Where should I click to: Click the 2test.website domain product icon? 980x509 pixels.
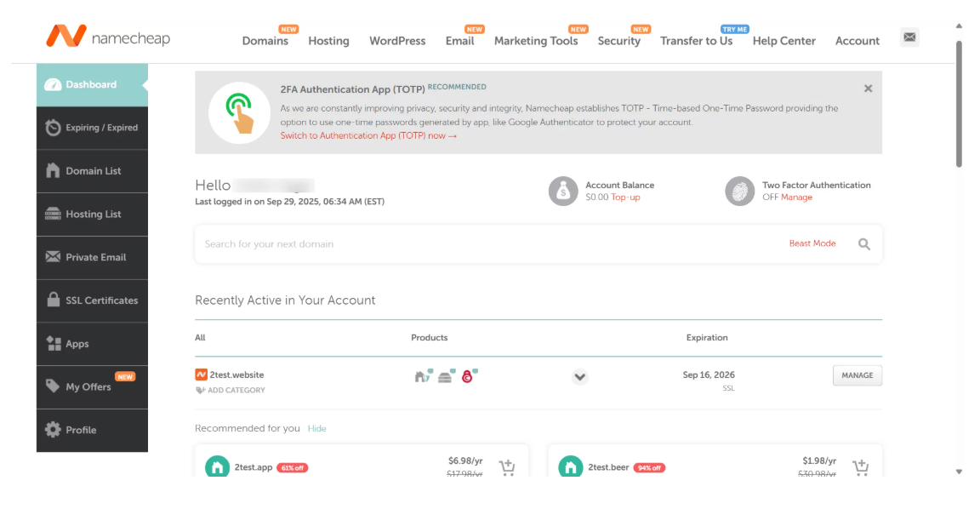coord(423,376)
